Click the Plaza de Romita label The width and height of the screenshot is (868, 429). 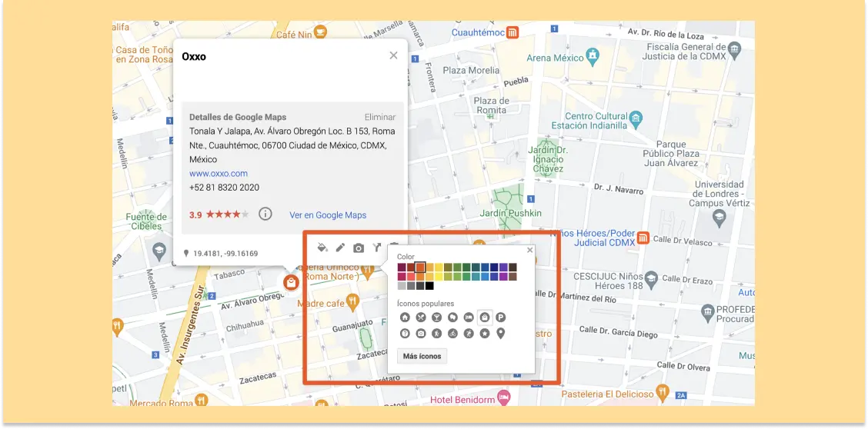pos(491,105)
